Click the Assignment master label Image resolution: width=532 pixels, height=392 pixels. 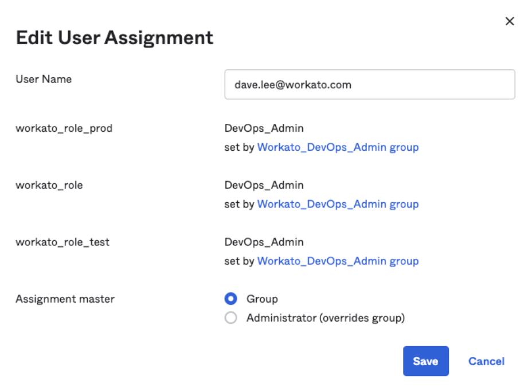point(65,299)
